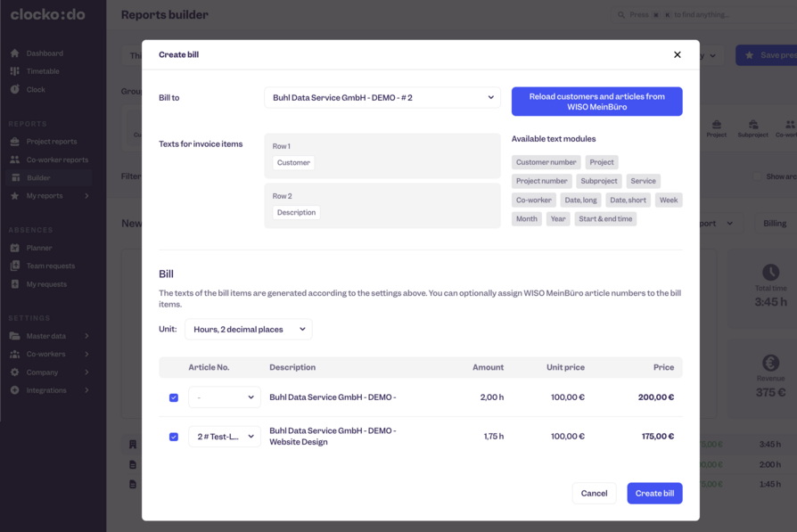Pick the Year text module
This screenshot has width=797, height=532.
coord(557,219)
